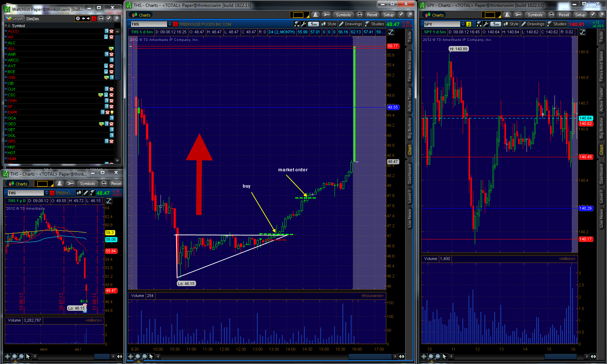Select ARCO symbol in watchlist

[13, 60]
